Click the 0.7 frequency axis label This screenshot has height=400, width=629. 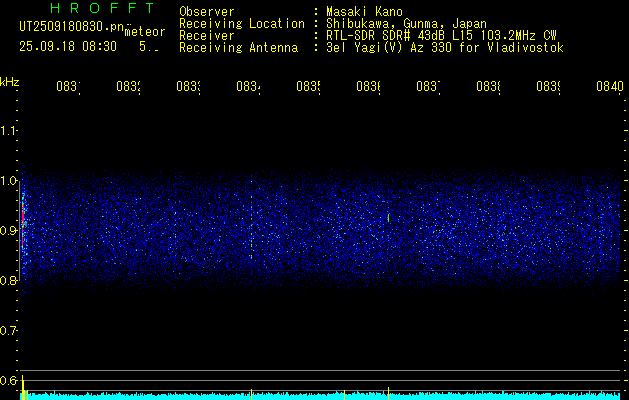9,330
